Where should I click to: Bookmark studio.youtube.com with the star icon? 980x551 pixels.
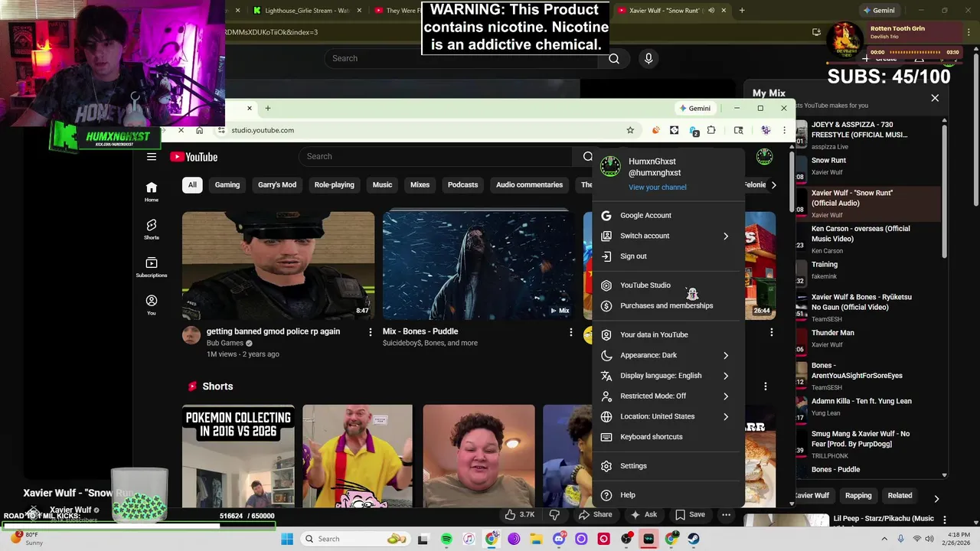630,130
